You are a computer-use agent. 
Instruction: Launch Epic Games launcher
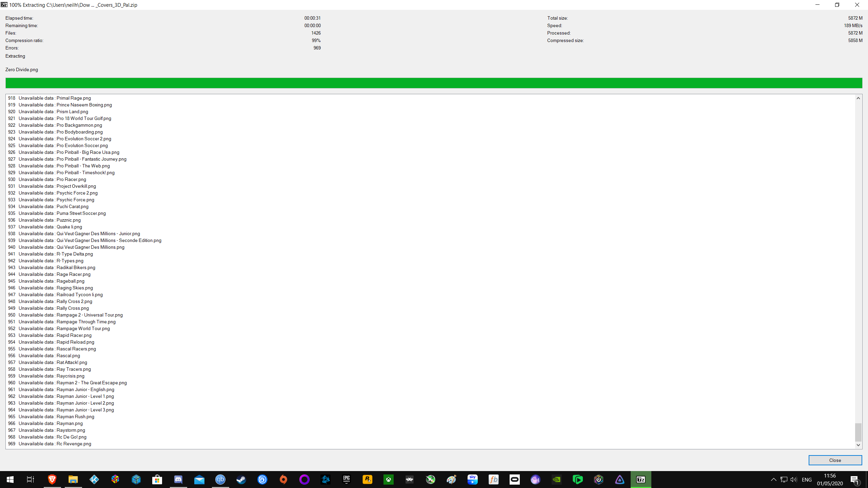tap(347, 480)
